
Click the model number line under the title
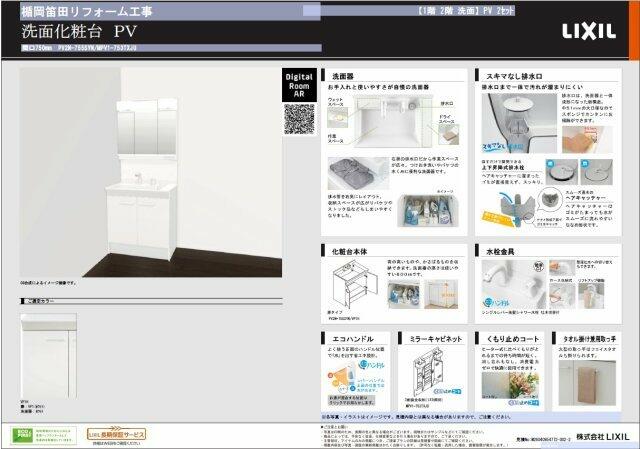(79, 48)
